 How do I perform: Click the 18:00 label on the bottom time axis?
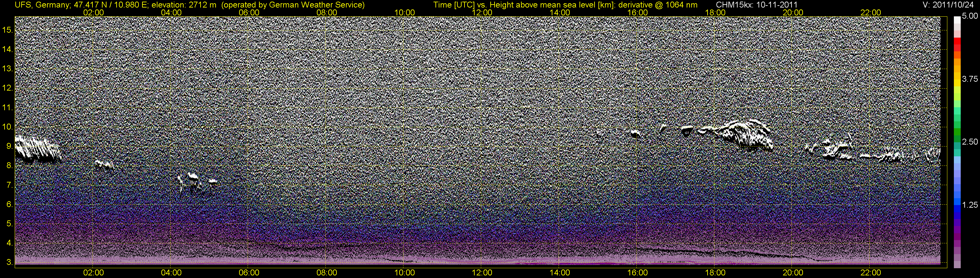pos(715,273)
